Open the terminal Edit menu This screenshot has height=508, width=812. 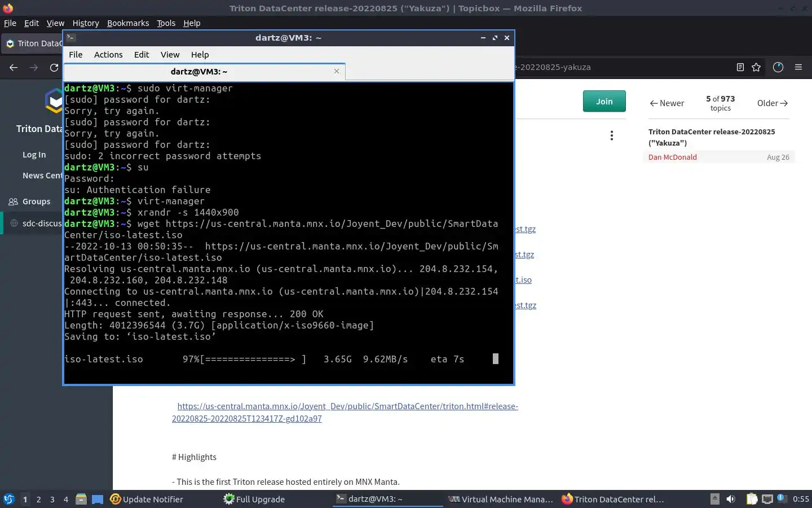coord(142,55)
